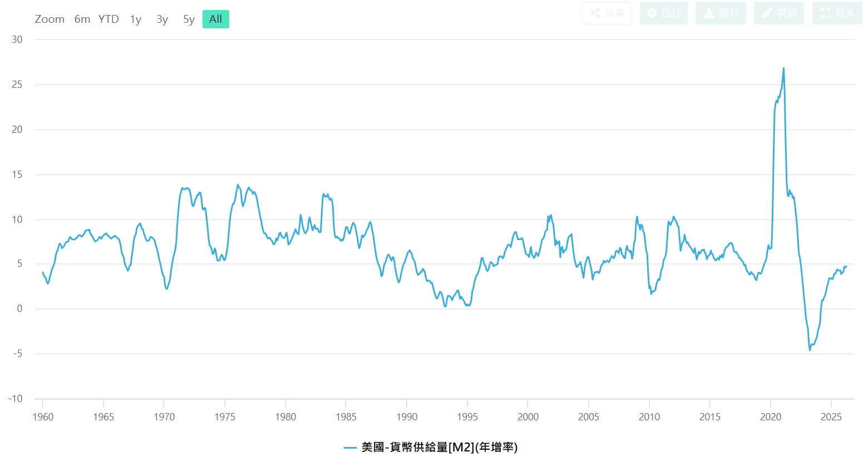Set zoom range to 1y
Image resolution: width=868 pixels, height=462 pixels.
136,19
